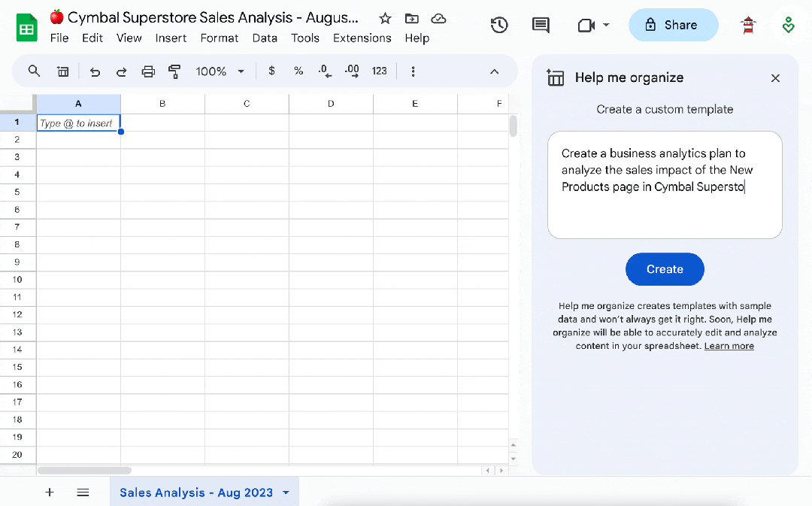Click the select-all corner box

click(17, 104)
